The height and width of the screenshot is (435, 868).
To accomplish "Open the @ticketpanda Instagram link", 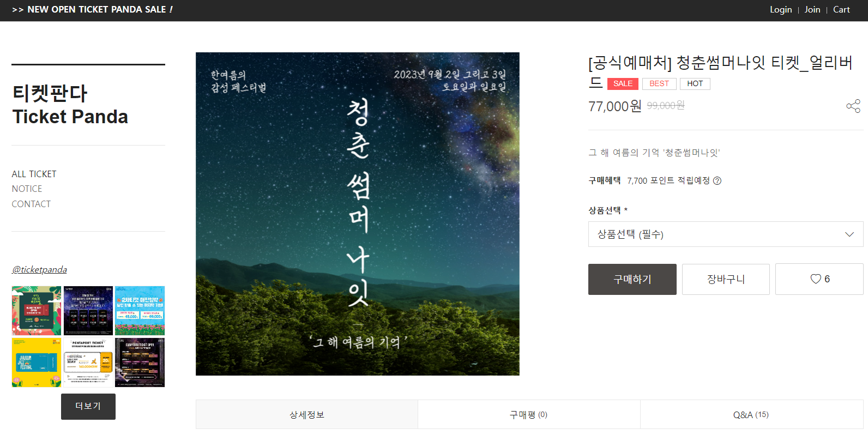I will click(x=39, y=269).
